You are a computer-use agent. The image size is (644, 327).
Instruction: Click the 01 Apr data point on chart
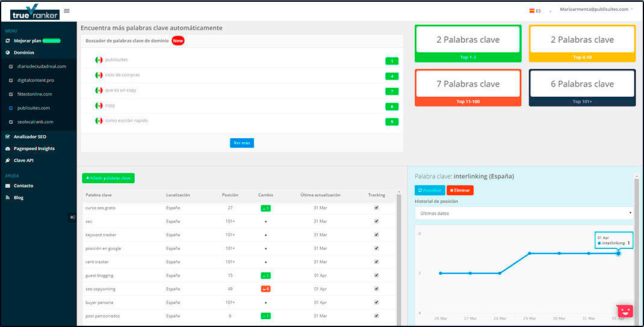click(618, 253)
